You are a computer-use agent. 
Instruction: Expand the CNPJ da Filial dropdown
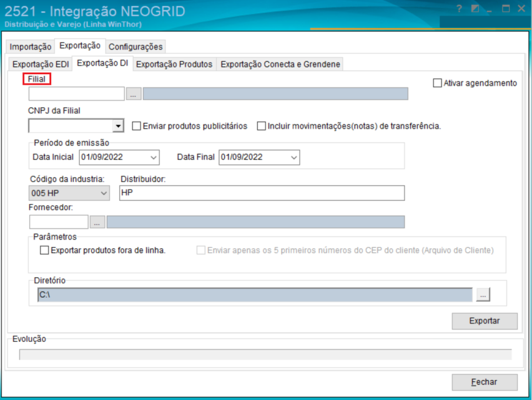click(118, 126)
